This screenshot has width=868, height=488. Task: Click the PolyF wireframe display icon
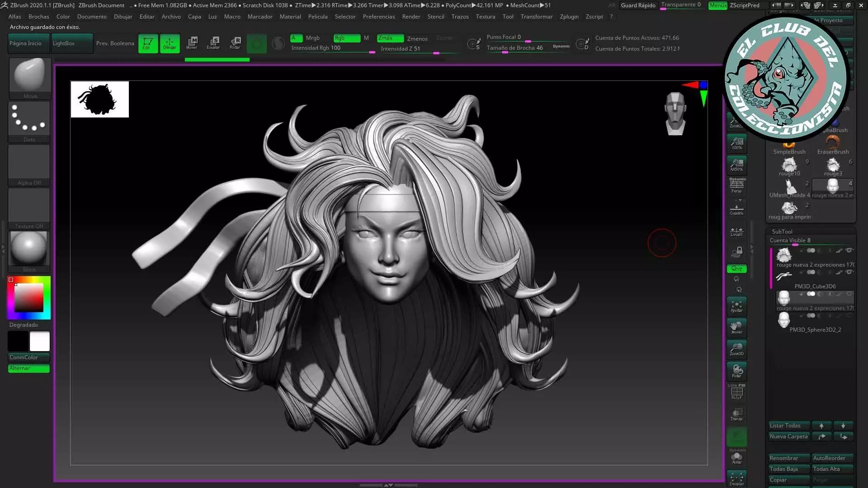point(736,392)
